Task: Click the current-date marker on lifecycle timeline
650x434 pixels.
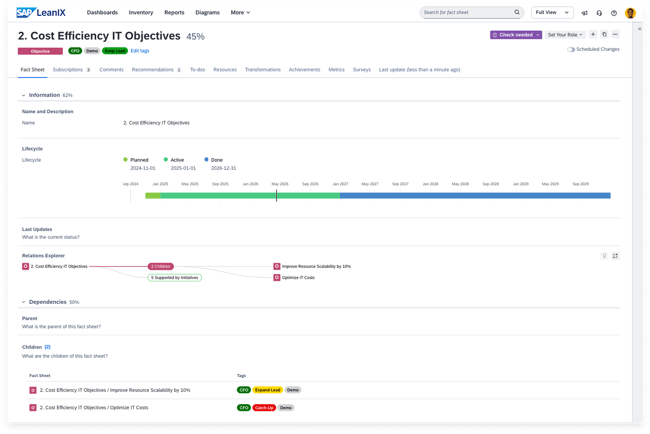Action: [x=276, y=196]
